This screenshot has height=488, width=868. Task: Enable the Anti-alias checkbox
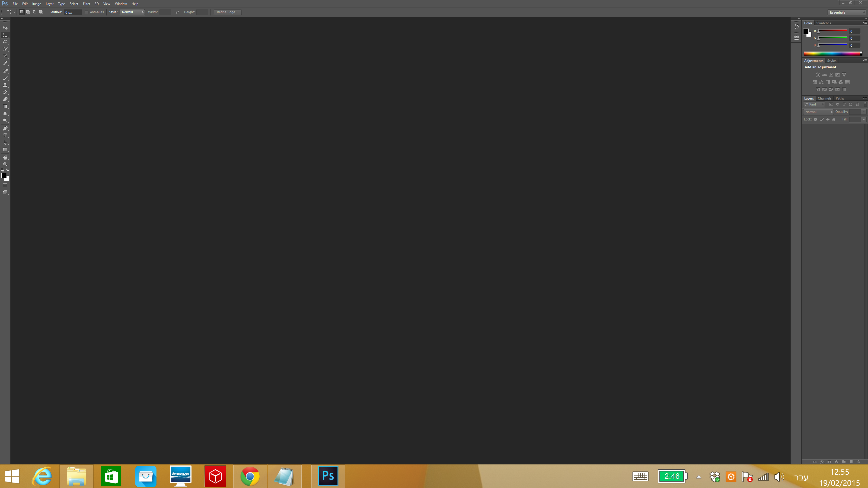click(87, 12)
